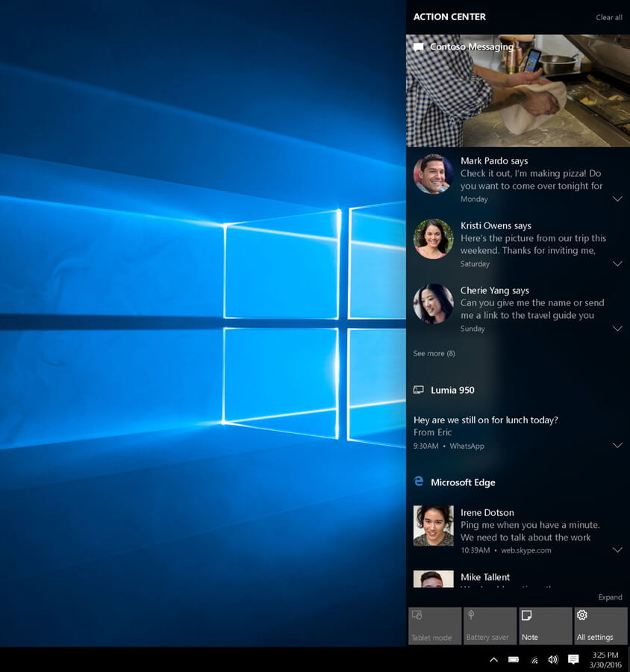This screenshot has width=630, height=672.
Task: Toggle Battery saver quick action
Action: coord(490,626)
